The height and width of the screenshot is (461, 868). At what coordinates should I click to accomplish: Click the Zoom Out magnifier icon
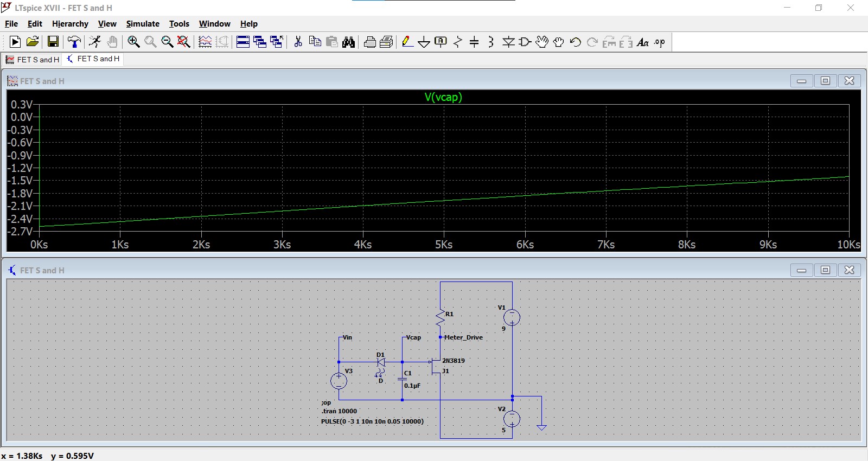(x=167, y=42)
